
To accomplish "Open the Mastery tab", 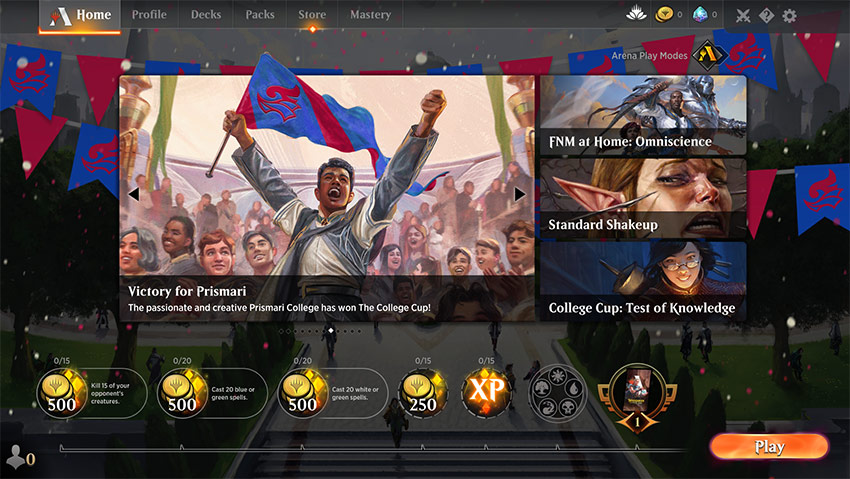I will pyautogui.click(x=370, y=15).
